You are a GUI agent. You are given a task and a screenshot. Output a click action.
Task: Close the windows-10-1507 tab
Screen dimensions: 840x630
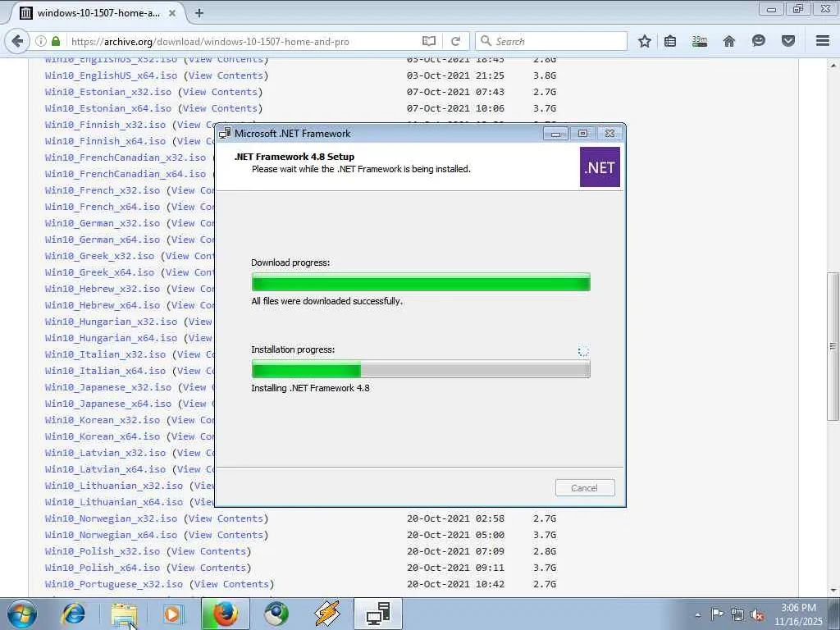(x=172, y=13)
